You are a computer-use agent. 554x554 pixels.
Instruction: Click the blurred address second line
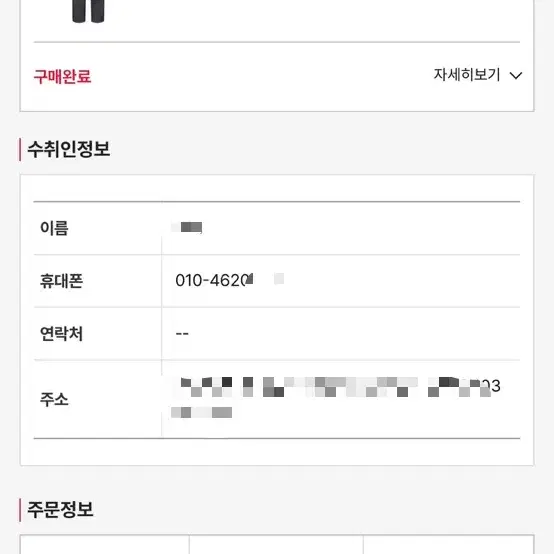pyautogui.click(x=202, y=412)
